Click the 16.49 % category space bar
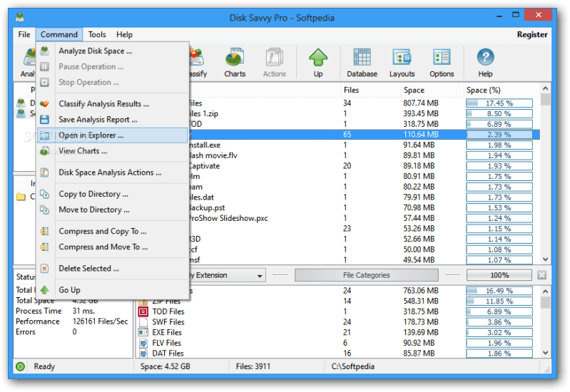The image size is (570, 392). coord(499,291)
